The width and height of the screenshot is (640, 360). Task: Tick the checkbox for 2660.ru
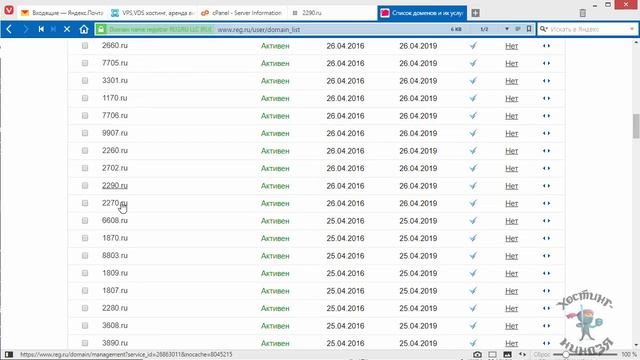[x=85, y=46]
